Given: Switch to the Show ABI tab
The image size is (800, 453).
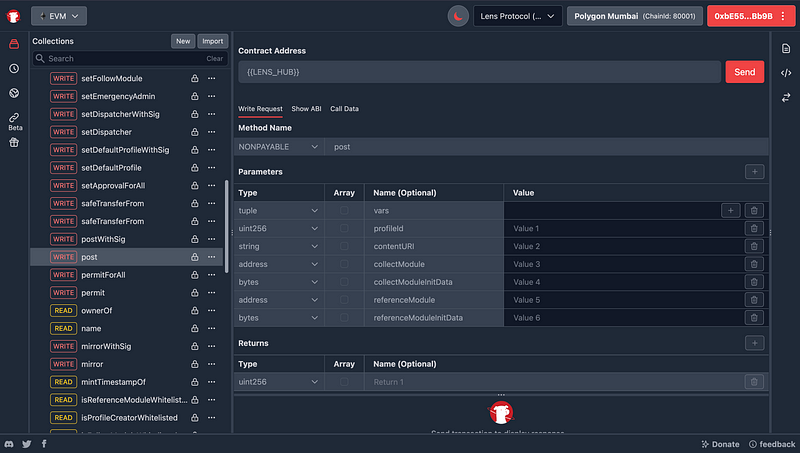Looking at the screenshot, I should pos(306,108).
